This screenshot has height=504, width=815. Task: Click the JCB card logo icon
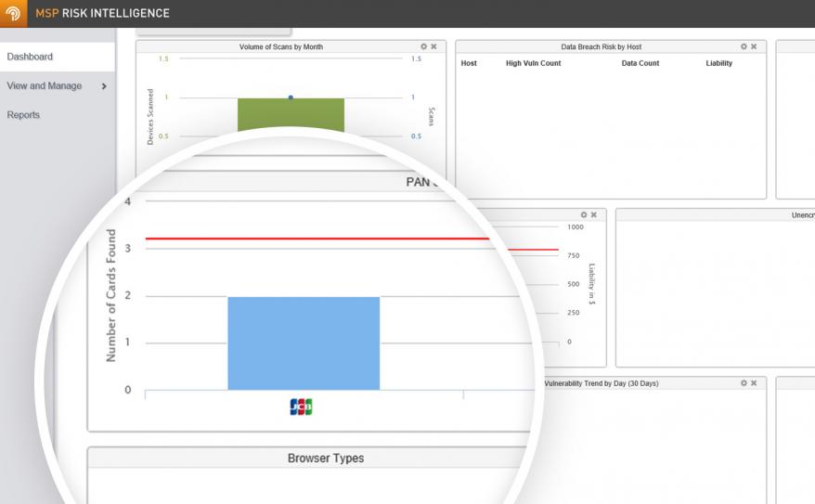[x=301, y=407]
